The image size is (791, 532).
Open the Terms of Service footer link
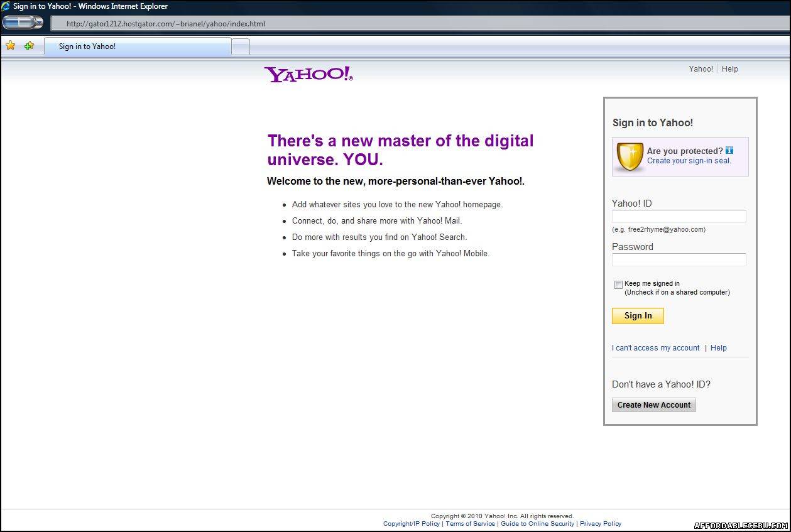tap(471, 524)
